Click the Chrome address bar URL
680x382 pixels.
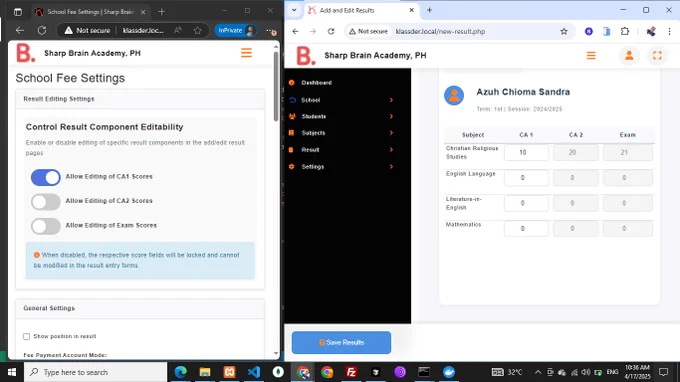[440, 31]
